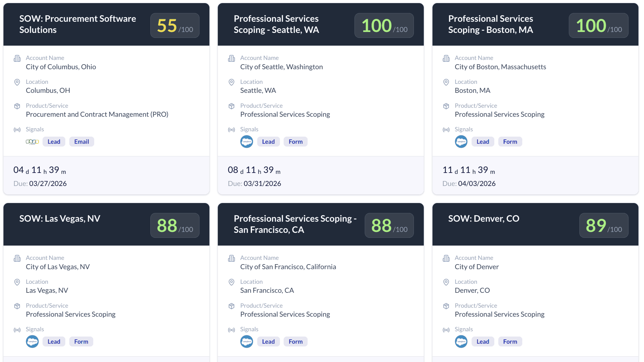Image resolution: width=644 pixels, height=362 pixels.
Task: Click account building icon on Seattle card
Action: pyautogui.click(x=231, y=58)
